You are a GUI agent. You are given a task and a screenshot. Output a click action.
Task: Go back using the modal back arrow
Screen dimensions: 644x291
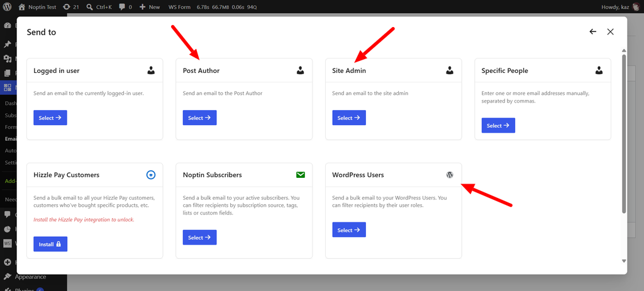coord(592,31)
